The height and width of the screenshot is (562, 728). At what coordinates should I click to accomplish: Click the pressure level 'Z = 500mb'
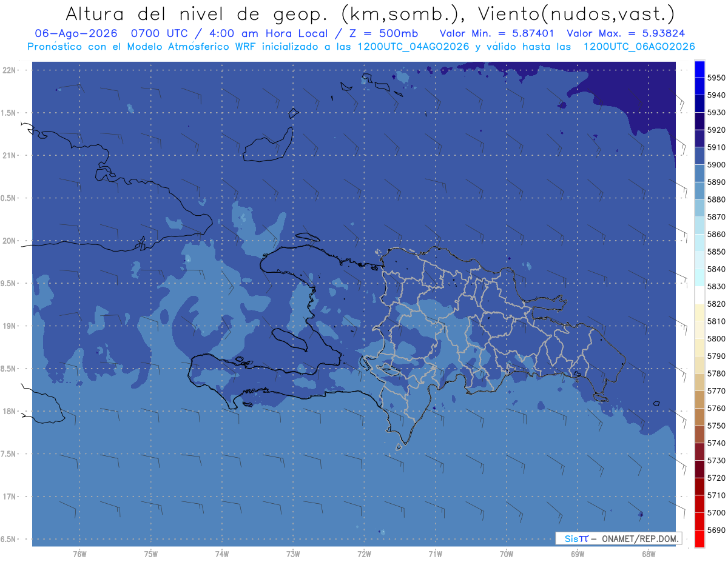pyautogui.click(x=381, y=33)
